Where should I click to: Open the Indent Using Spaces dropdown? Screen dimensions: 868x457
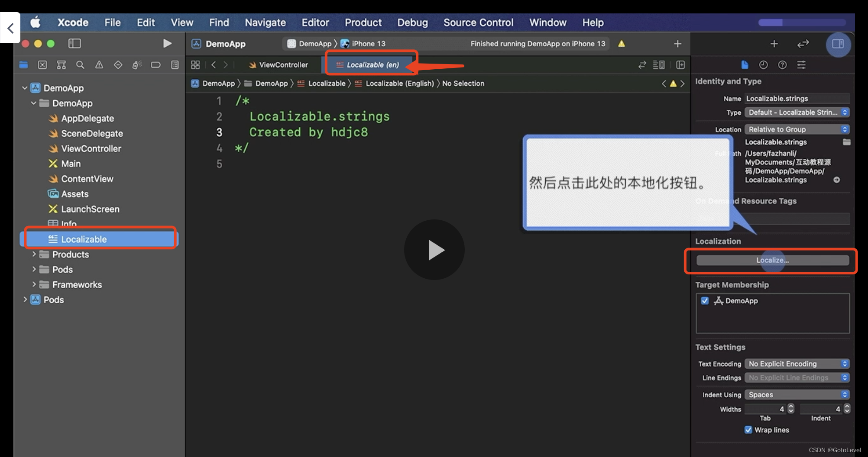(797, 395)
